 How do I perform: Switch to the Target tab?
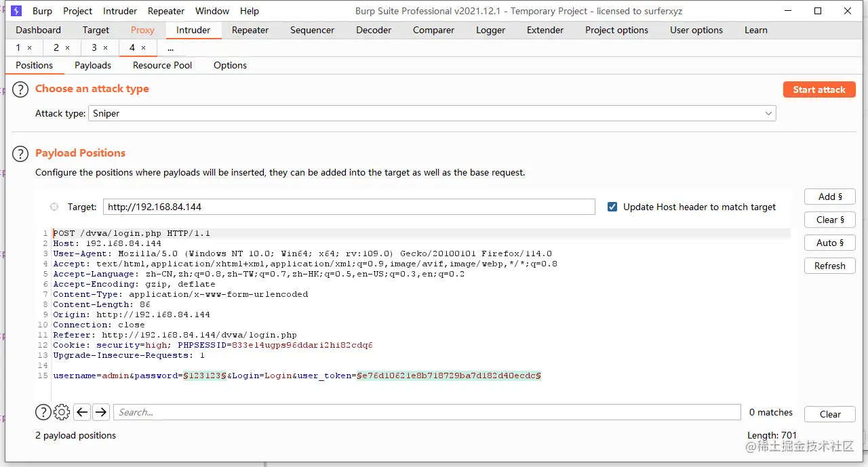(96, 30)
